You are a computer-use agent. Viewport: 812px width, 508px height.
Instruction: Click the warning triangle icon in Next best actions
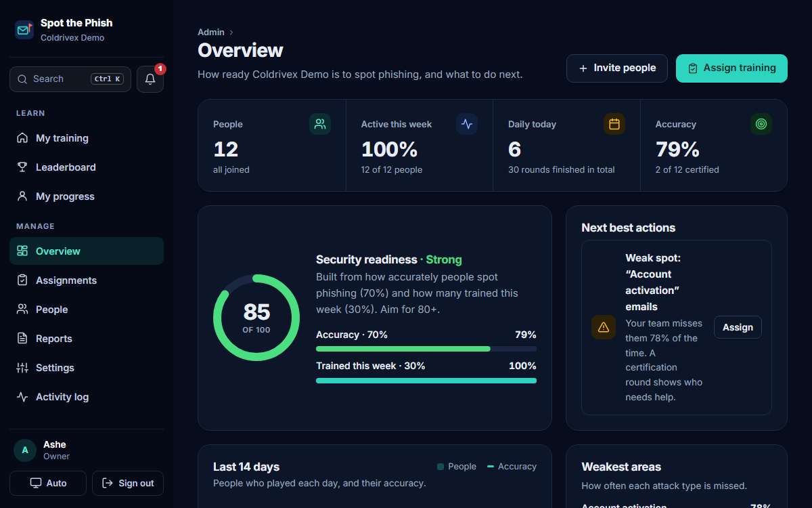click(x=604, y=327)
